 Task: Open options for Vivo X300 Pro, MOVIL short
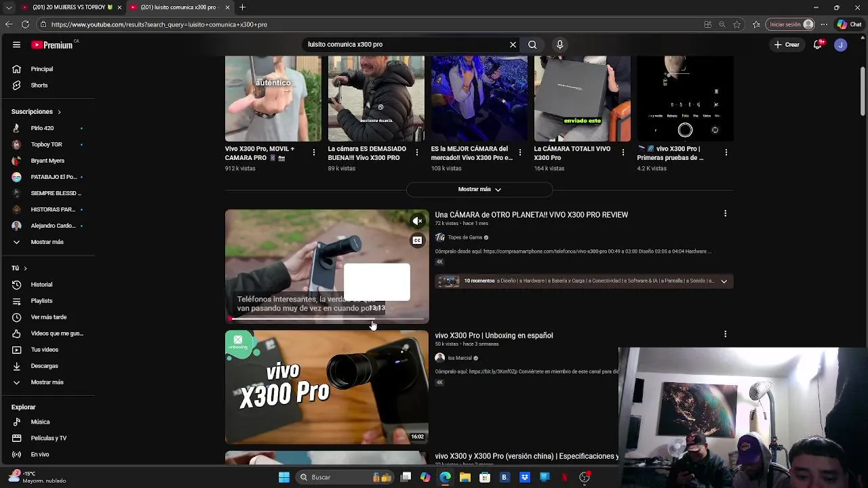pos(313,152)
